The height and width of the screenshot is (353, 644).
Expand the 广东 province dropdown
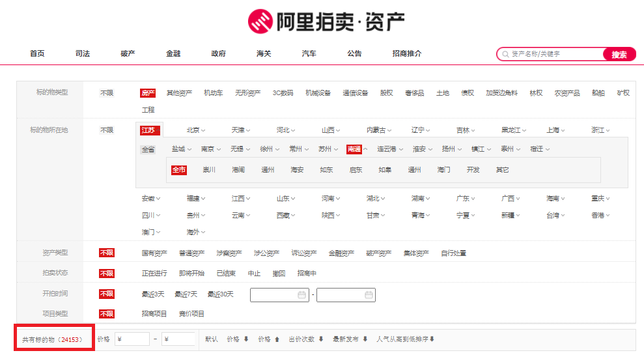click(466, 199)
